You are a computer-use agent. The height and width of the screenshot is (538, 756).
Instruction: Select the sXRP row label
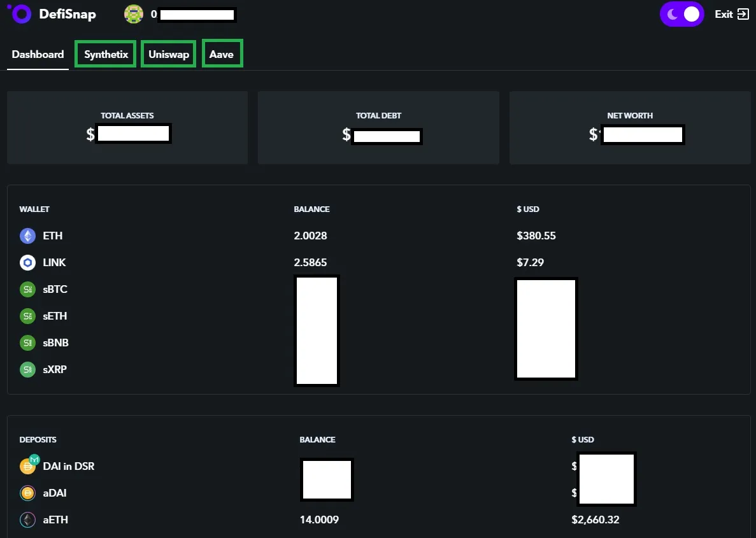coord(55,369)
